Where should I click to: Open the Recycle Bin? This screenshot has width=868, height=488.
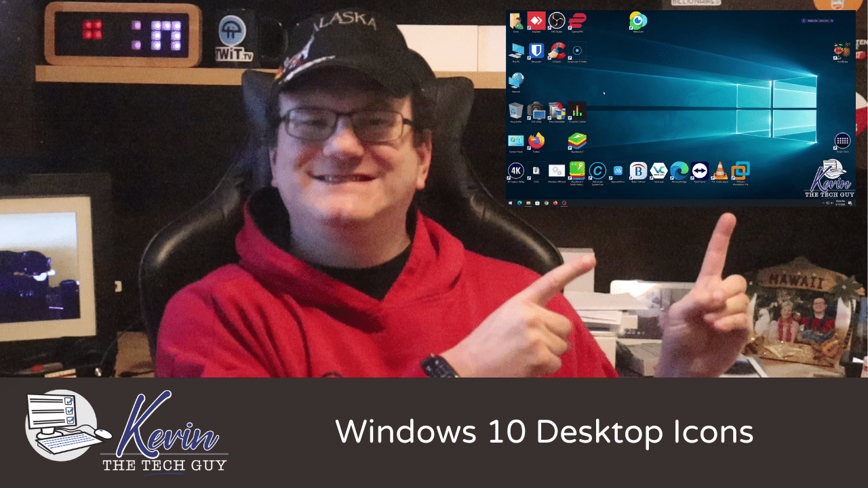[516, 112]
